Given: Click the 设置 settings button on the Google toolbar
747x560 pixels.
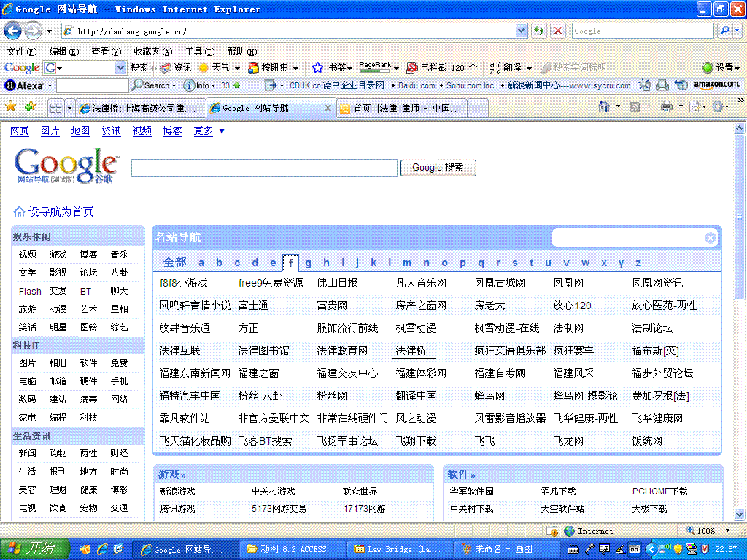Looking at the screenshot, I should 721,68.
